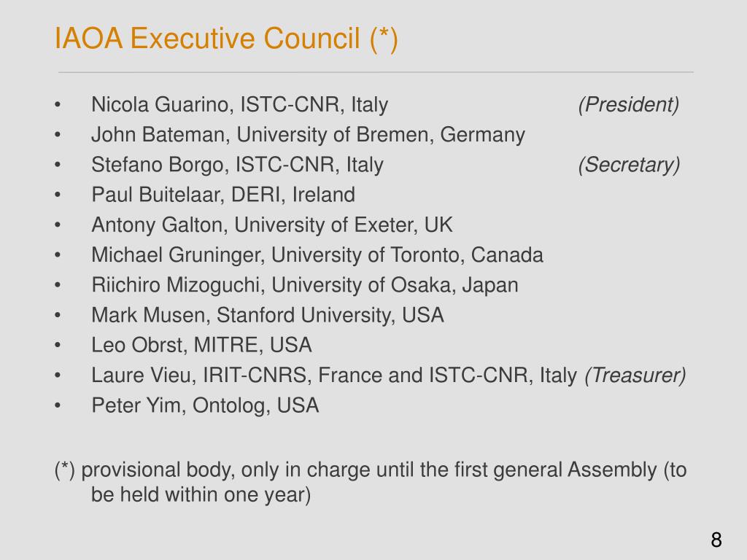Viewport: 747px width, 560px height.
Task: Click Antony Galton, University of Exeter line
Action: pyautogui.click(x=271, y=225)
